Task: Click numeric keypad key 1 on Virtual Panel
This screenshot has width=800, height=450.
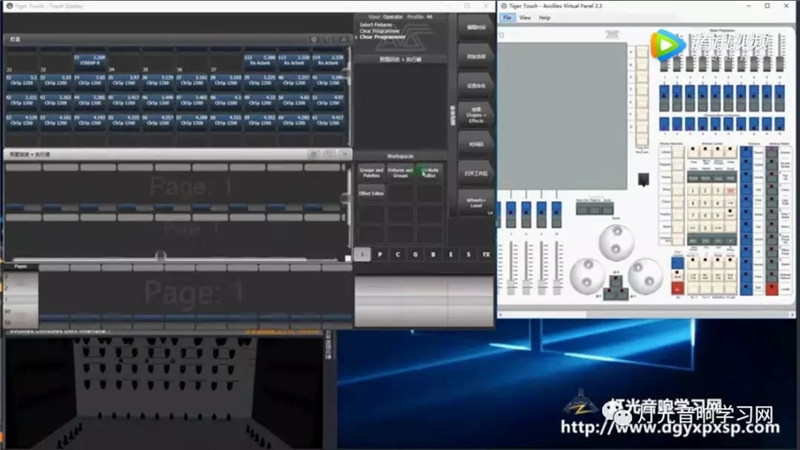Action: click(x=693, y=190)
